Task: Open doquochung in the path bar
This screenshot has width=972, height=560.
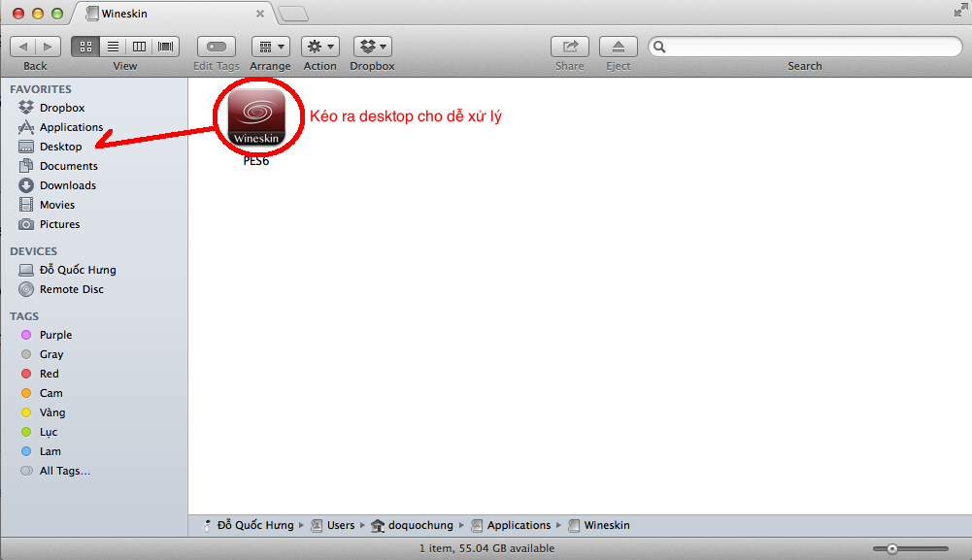Action: pyautogui.click(x=421, y=524)
